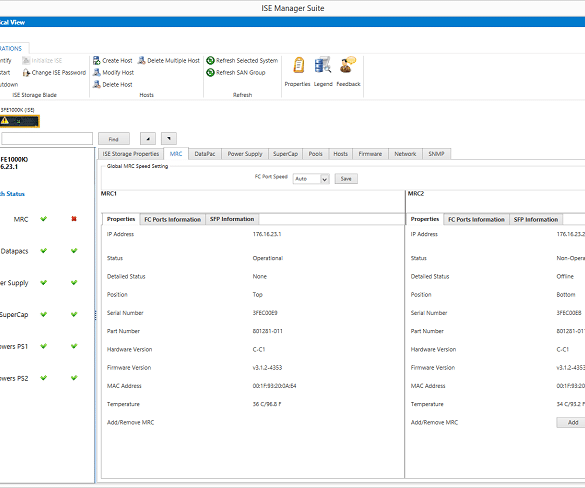This screenshot has height=488, width=585.
Task: Click the Delete Multiple Host icon
Action: [x=141, y=60]
